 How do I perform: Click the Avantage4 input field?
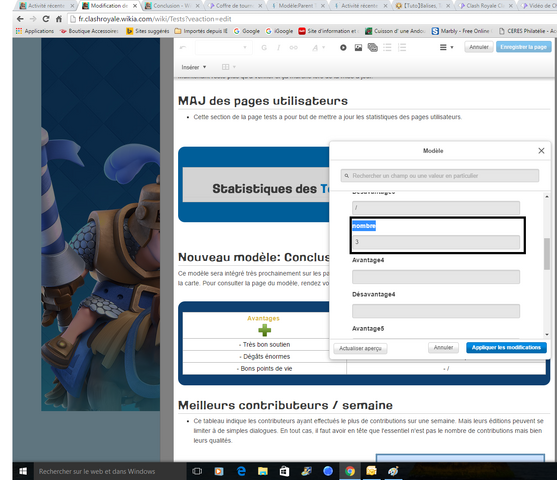point(436,277)
